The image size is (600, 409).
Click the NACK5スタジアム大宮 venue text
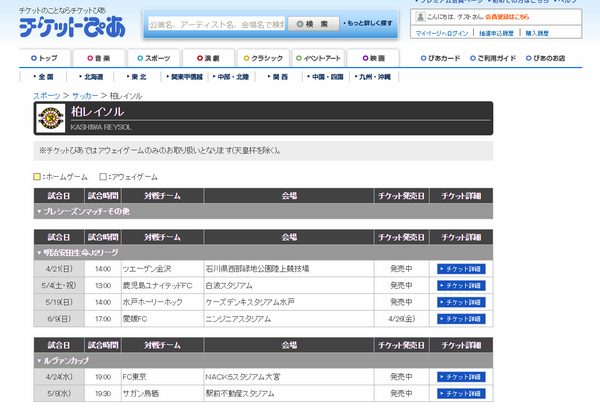click(x=243, y=377)
